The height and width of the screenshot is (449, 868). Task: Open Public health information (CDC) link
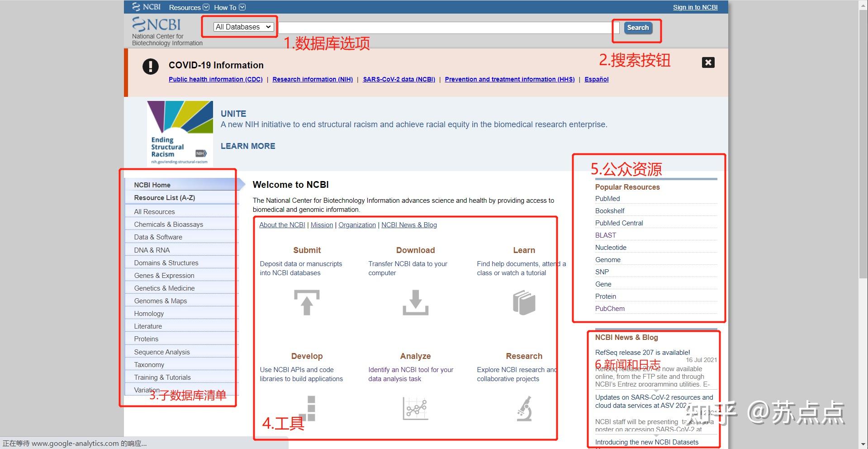215,79
